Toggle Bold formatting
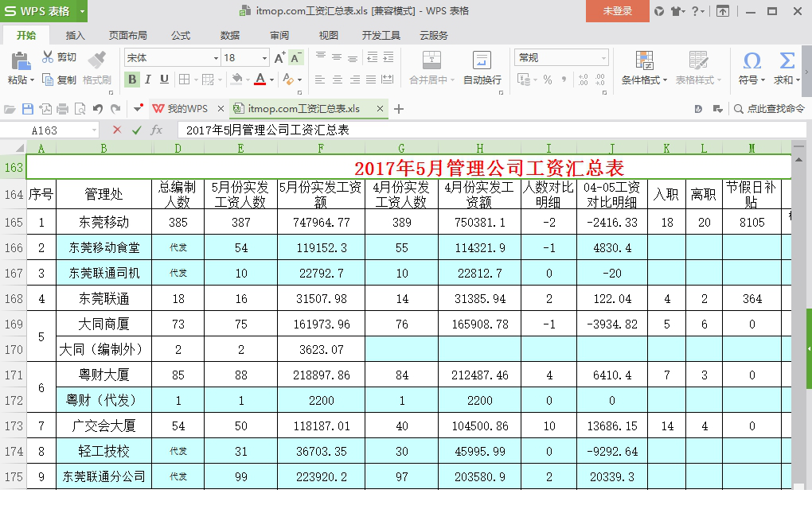812x509 pixels. tap(132, 80)
